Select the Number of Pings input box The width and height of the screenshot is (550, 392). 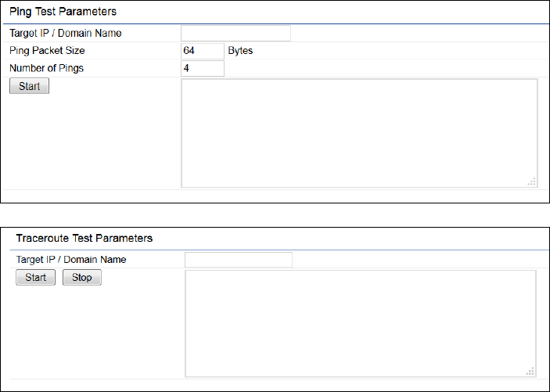[x=202, y=69]
